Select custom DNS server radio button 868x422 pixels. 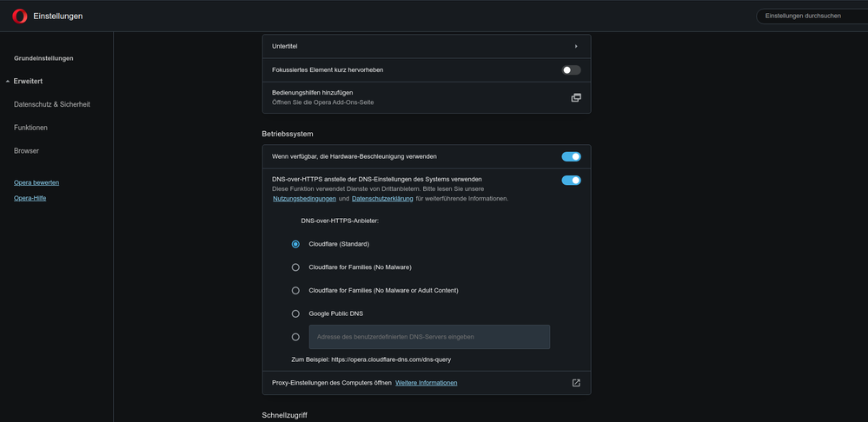tap(295, 337)
